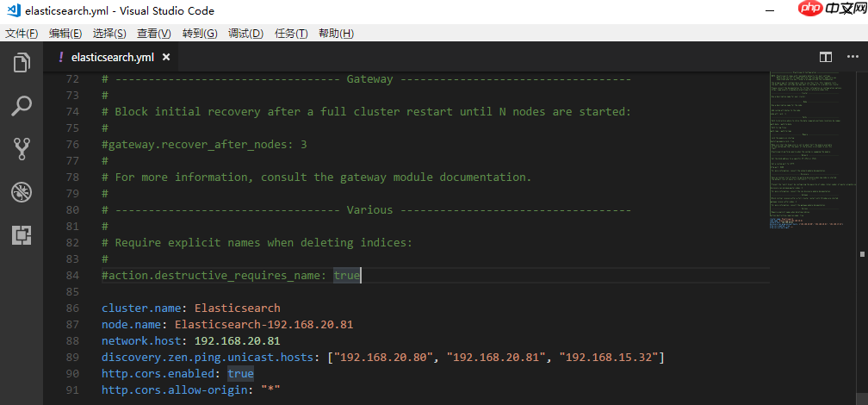Click the http.cors.allow-origin key
This screenshot has height=405, width=868.
click(174, 390)
